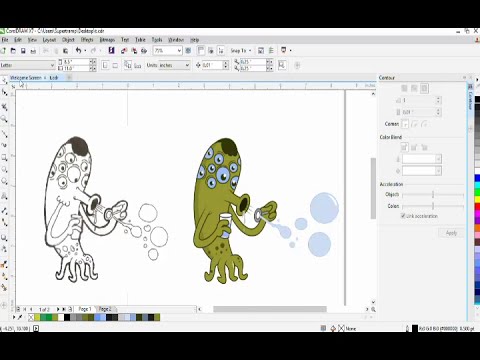
Task: Toggle landscape page orientation
Action: click(x=115, y=65)
